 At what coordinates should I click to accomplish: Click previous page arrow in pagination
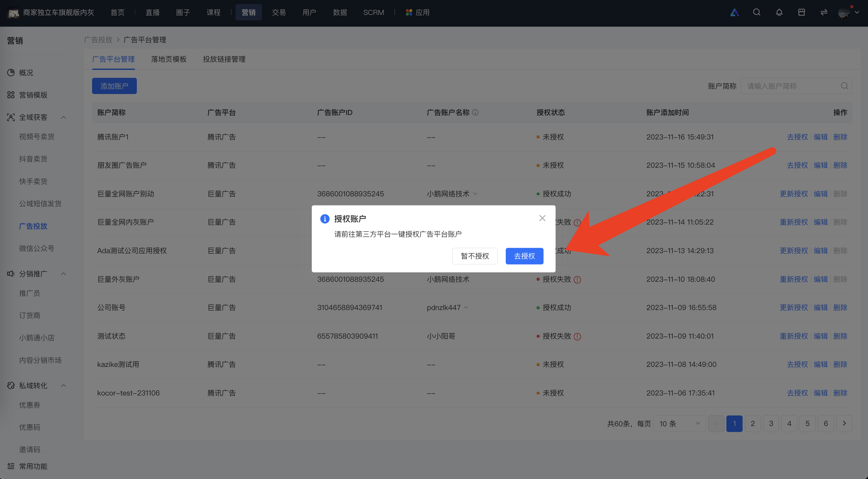[x=716, y=423]
